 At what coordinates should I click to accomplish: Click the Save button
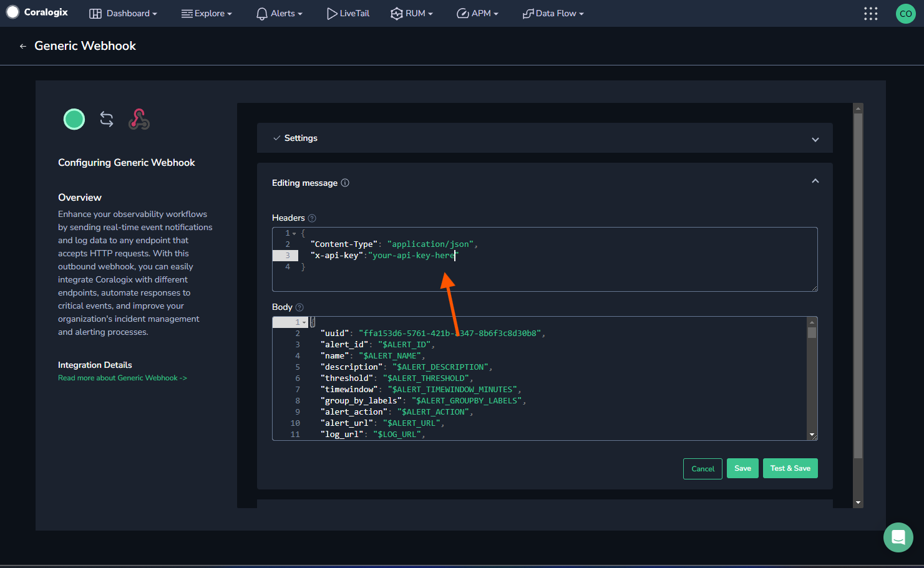742,469
